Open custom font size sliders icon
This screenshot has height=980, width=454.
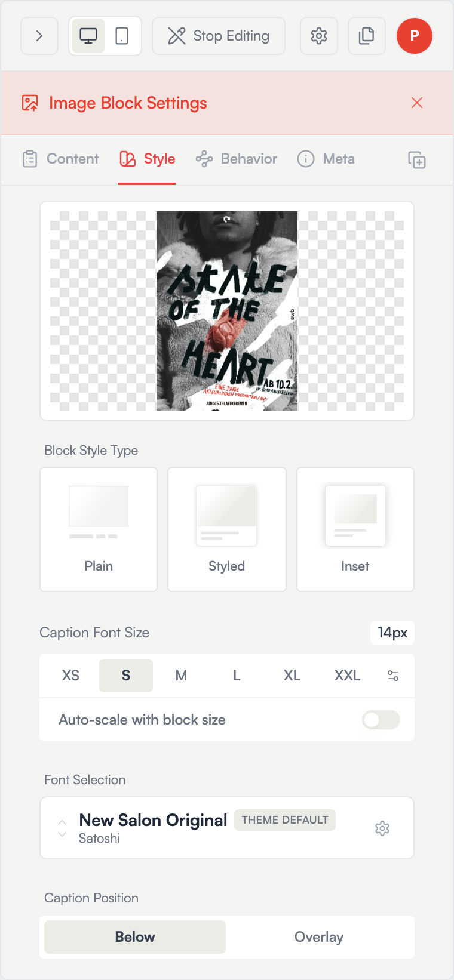point(393,676)
